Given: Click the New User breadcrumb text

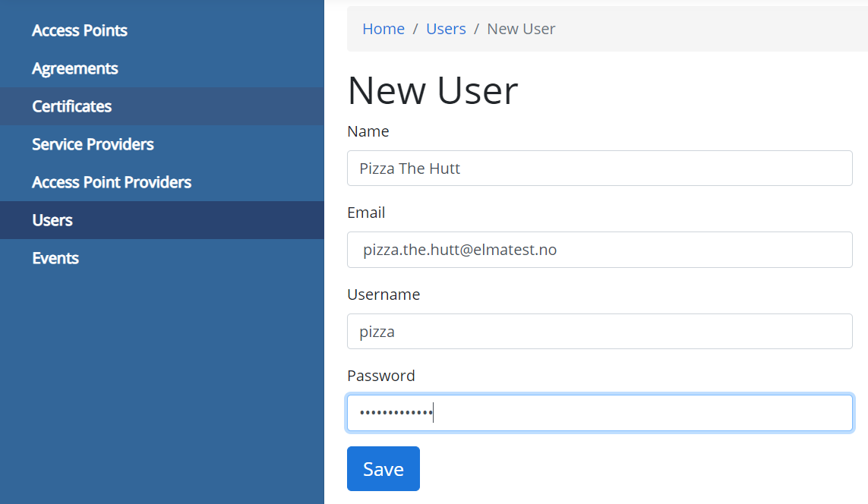Looking at the screenshot, I should (x=521, y=29).
